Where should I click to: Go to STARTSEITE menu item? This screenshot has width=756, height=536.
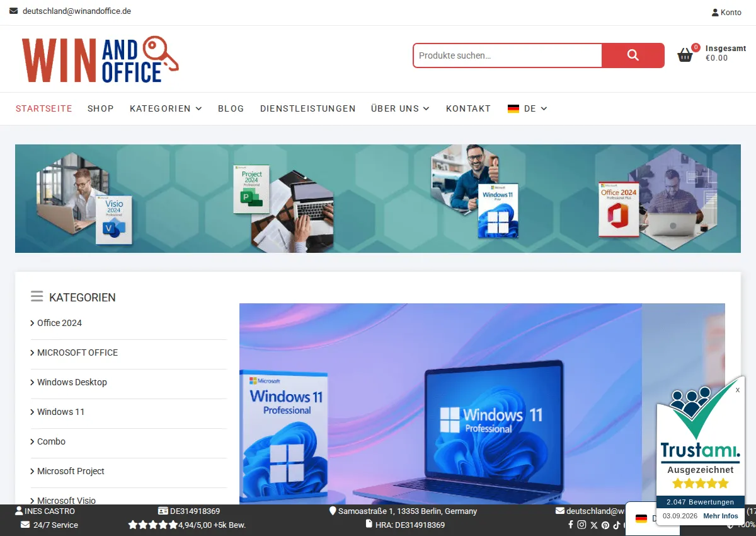pos(44,108)
